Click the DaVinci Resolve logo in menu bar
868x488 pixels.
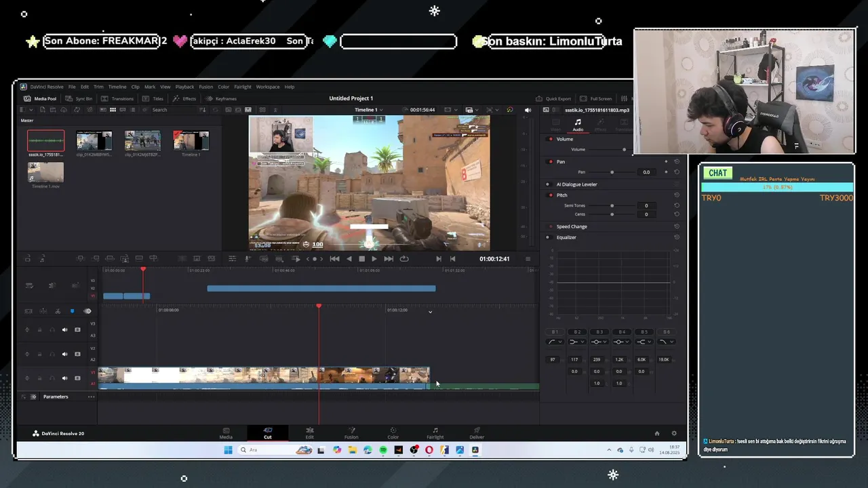[23, 87]
